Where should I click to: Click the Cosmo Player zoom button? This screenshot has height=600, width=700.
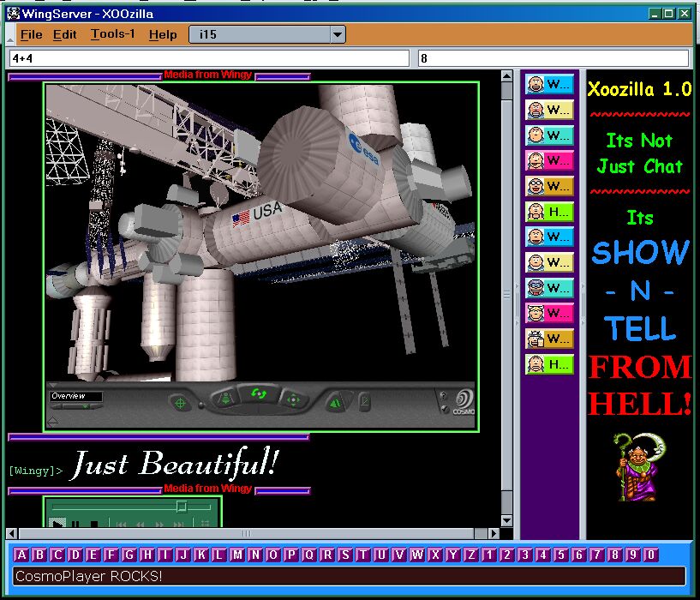click(x=224, y=399)
